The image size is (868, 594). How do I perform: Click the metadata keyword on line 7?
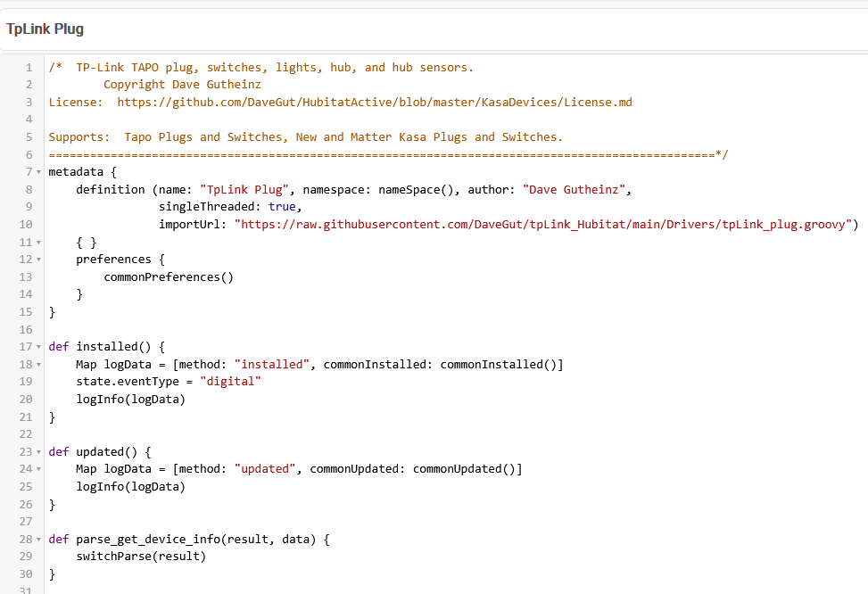[x=76, y=172]
